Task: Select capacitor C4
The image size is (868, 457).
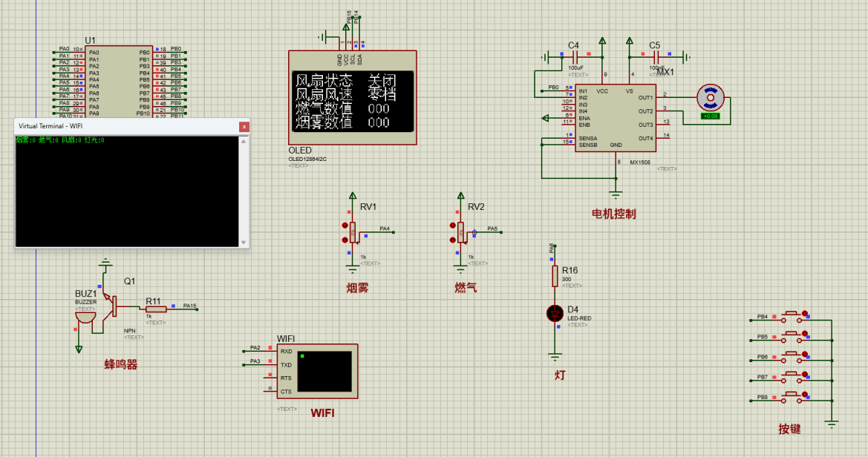Action: click(x=575, y=56)
